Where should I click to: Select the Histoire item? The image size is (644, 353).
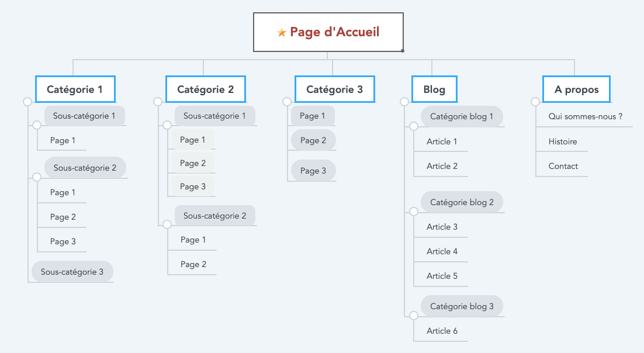click(563, 141)
